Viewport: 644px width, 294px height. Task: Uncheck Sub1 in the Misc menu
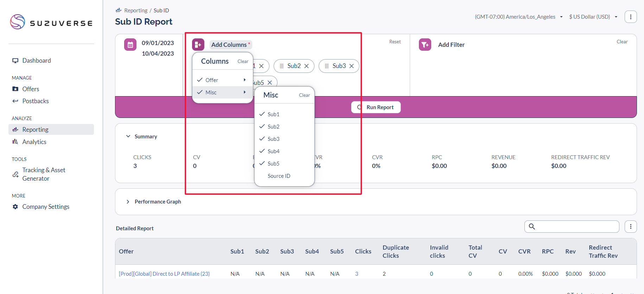coord(273,114)
